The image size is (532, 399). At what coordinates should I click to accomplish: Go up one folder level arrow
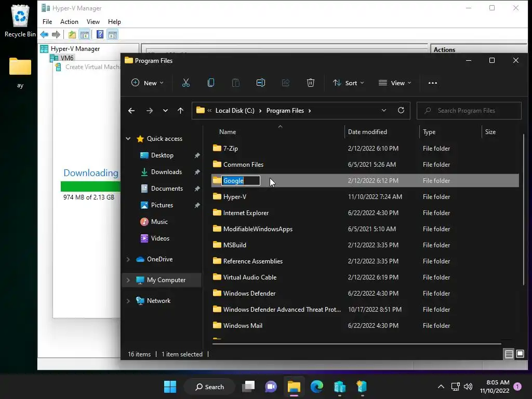point(180,111)
